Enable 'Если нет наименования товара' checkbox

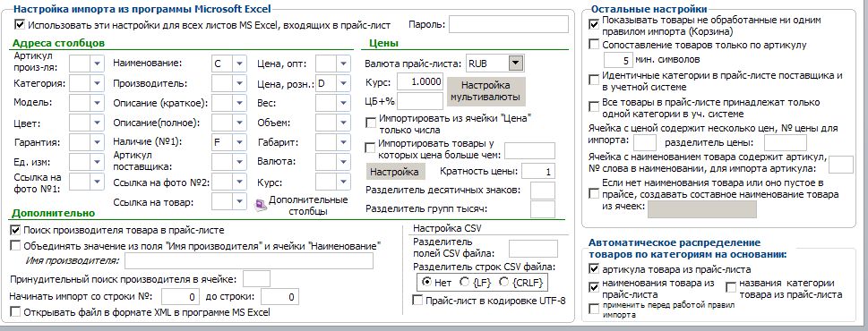(x=593, y=193)
